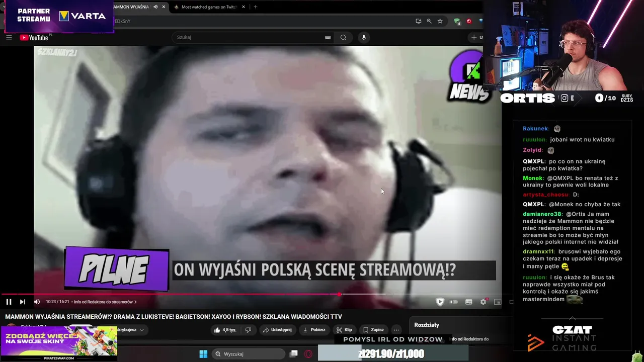
Task: Close the Most watched games tab
Action: click(244, 7)
